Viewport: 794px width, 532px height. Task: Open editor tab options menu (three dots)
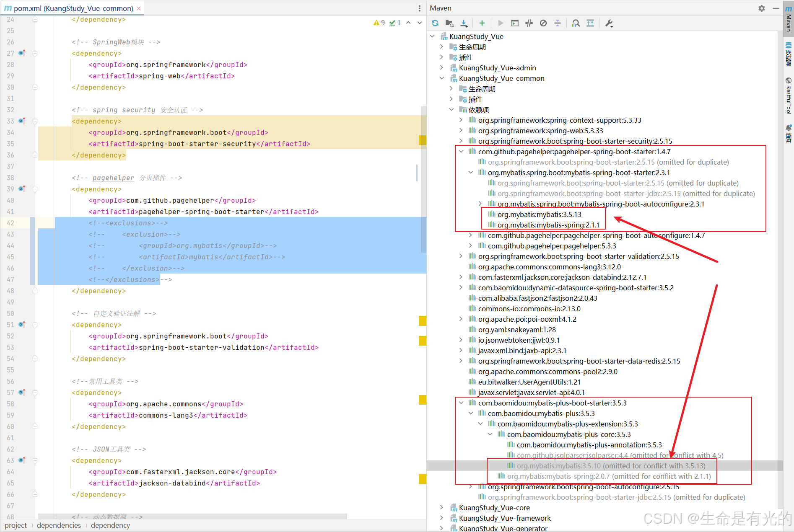(420, 8)
